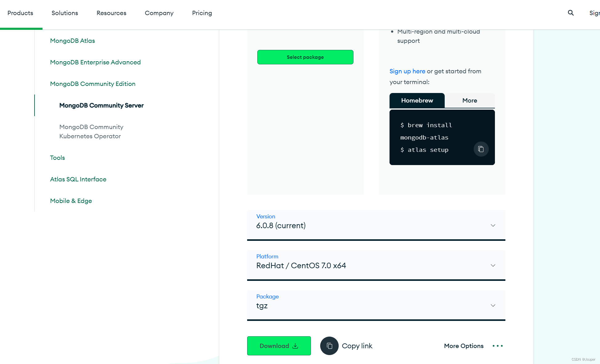The width and height of the screenshot is (600, 364).
Task: Expand the Version dropdown showing 6.0.8
Action: tap(493, 225)
